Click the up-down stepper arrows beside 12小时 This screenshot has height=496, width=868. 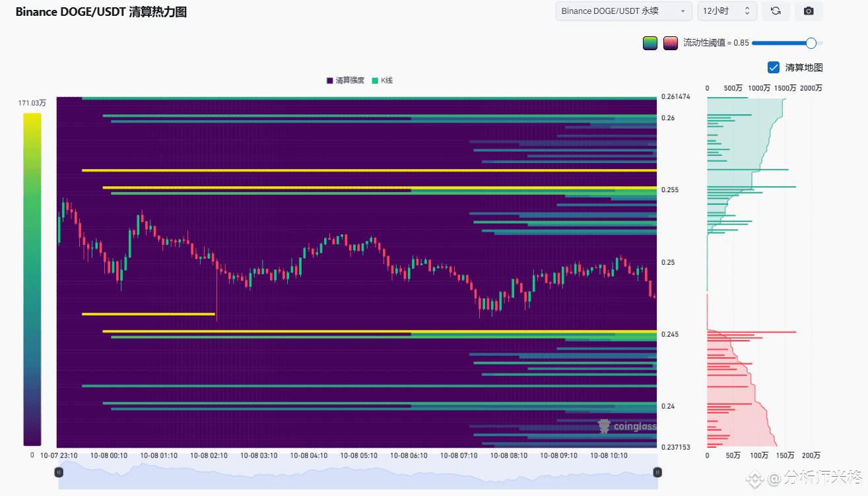tap(747, 11)
